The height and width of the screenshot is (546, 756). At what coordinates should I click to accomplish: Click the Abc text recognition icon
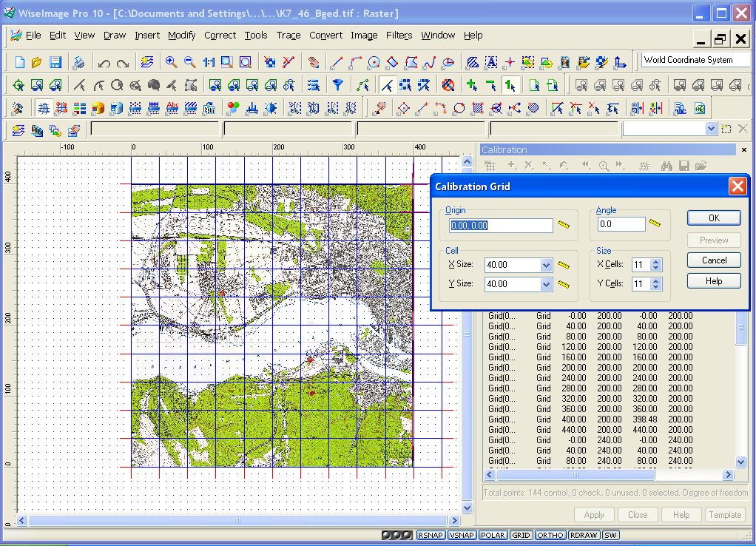pyautogui.click(x=172, y=108)
